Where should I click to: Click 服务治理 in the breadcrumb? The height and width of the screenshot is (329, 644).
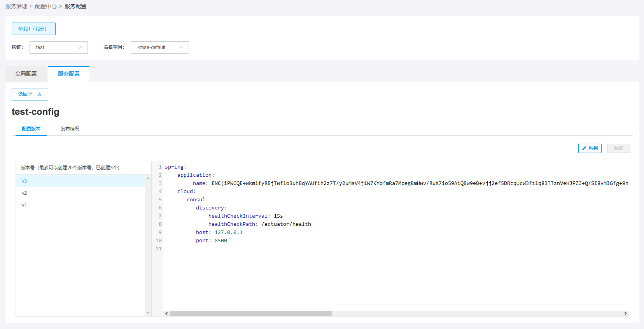[16, 6]
